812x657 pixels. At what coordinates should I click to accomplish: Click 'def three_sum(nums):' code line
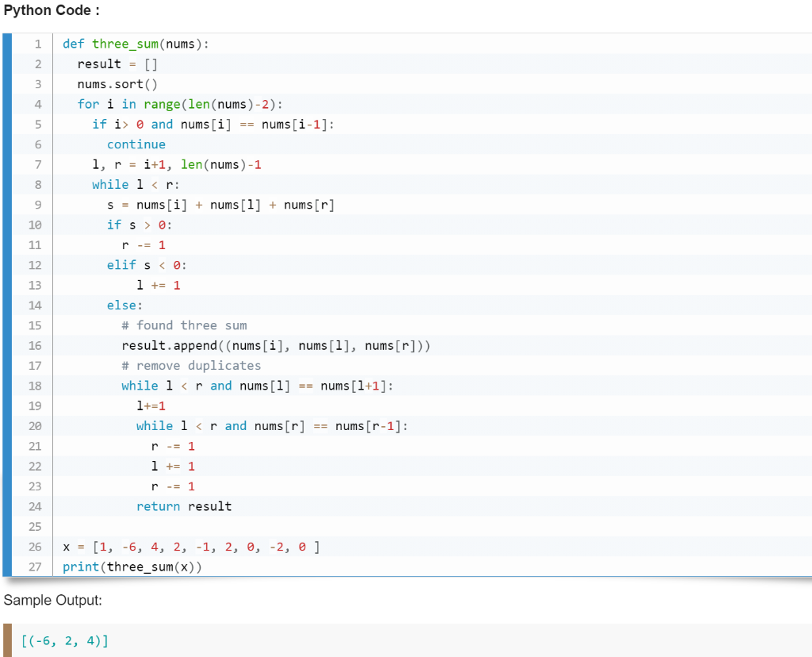[x=136, y=44]
